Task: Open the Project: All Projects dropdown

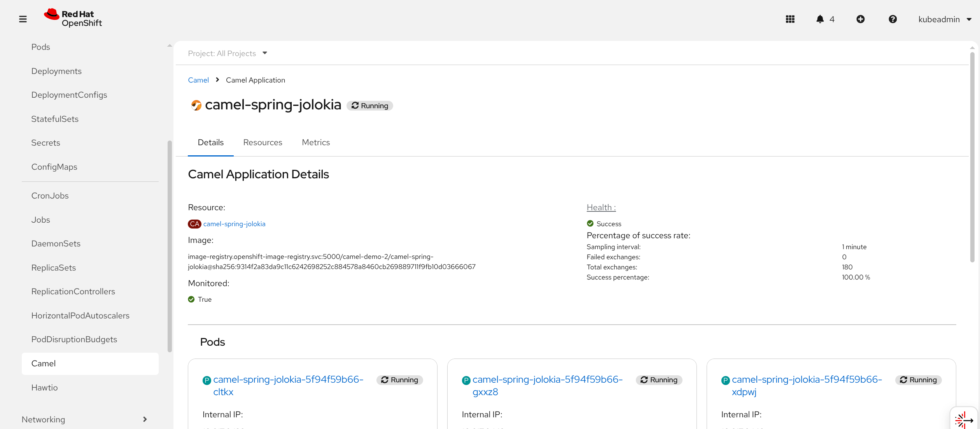Action: (227, 53)
